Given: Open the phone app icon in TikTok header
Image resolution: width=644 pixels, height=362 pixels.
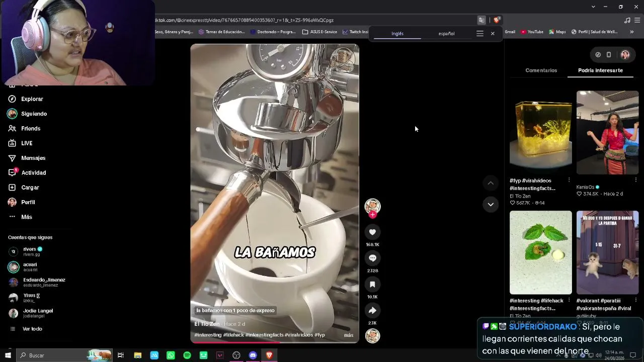Looking at the screenshot, I should pyautogui.click(x=609, y=55).
